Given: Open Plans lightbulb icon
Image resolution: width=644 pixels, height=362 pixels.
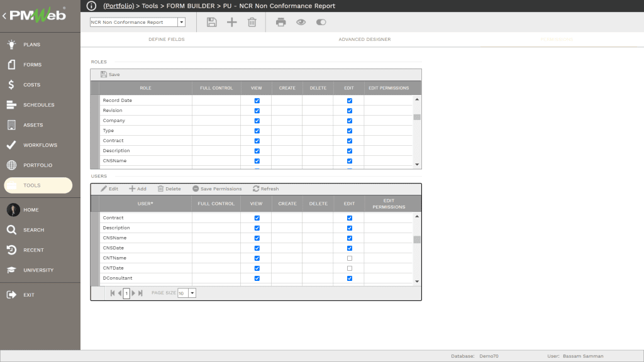Looking at the screenshot, I should (x=11, y=45).
